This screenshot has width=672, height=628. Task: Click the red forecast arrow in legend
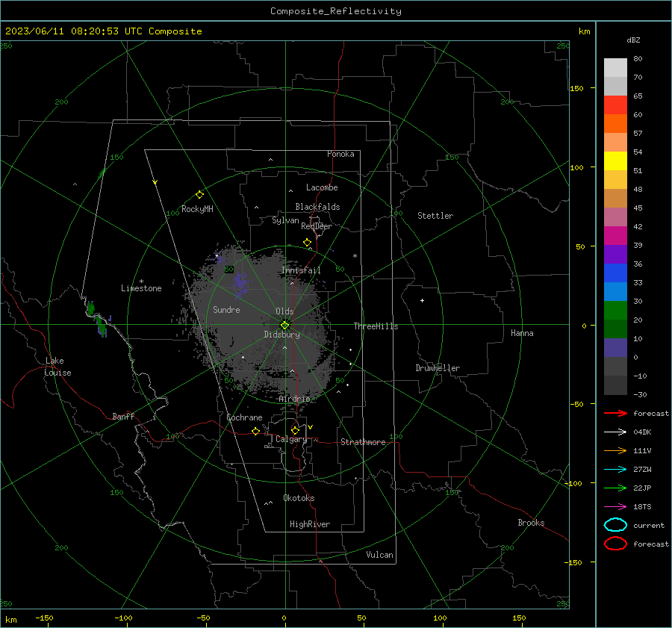pos(615,413)
